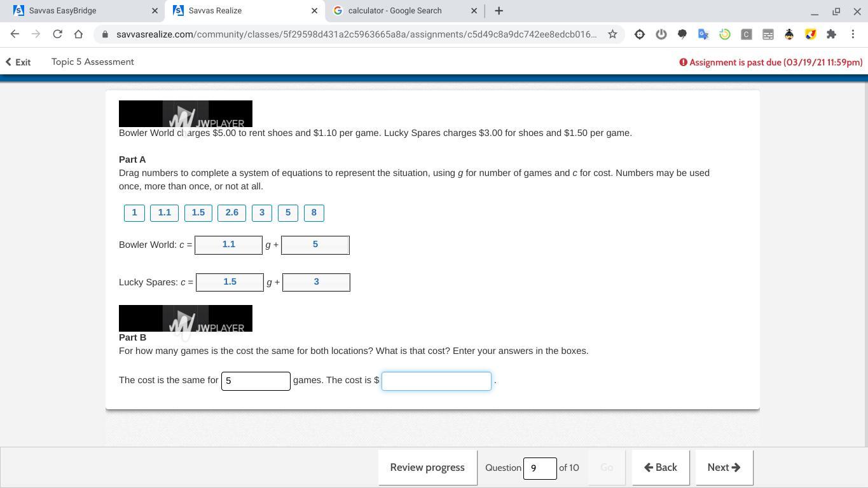The image size is (868, 488).
Task: Open a new browser tab
Action: [x=499, y=11]
